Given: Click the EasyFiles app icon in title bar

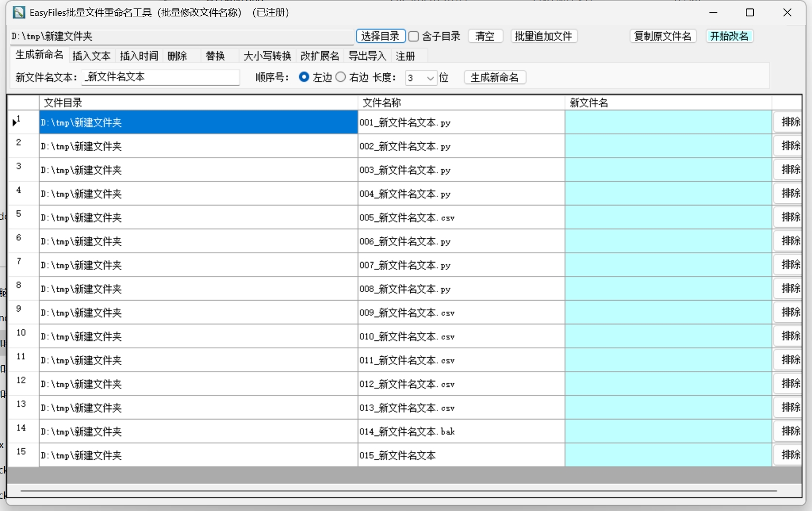Looking at the screenshot, I should [19, 12].
